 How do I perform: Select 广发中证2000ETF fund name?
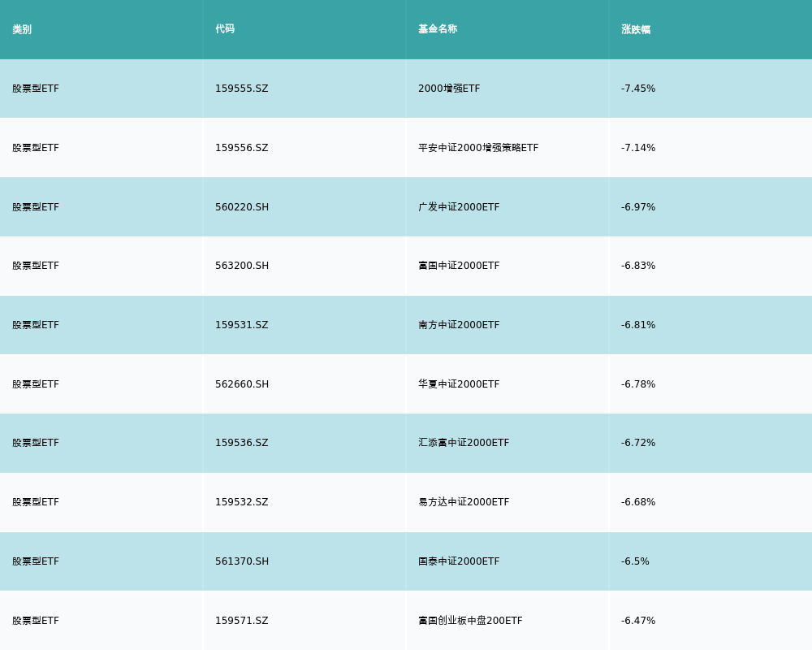(459, 207)
